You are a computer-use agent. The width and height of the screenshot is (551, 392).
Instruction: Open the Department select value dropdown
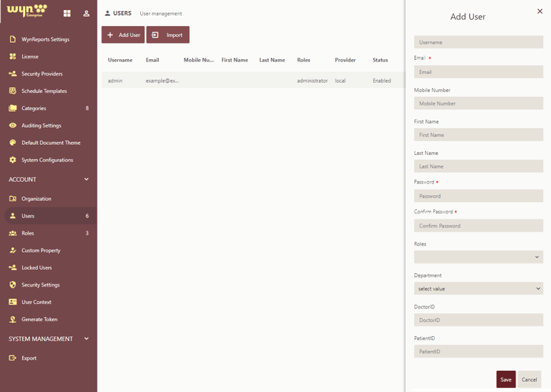(x=479, y=289)
